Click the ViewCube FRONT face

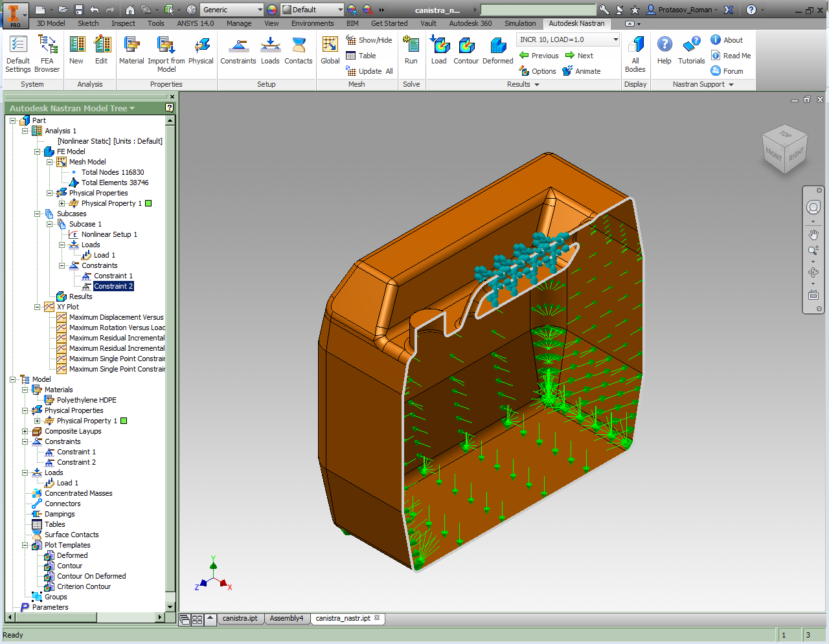pyautogui.click(x=773, y=153)
